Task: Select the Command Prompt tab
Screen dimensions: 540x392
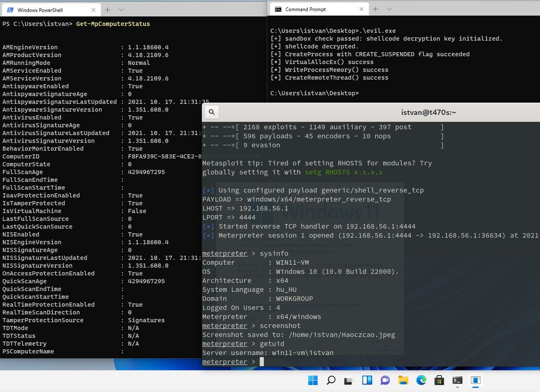Action: [319, 9]
